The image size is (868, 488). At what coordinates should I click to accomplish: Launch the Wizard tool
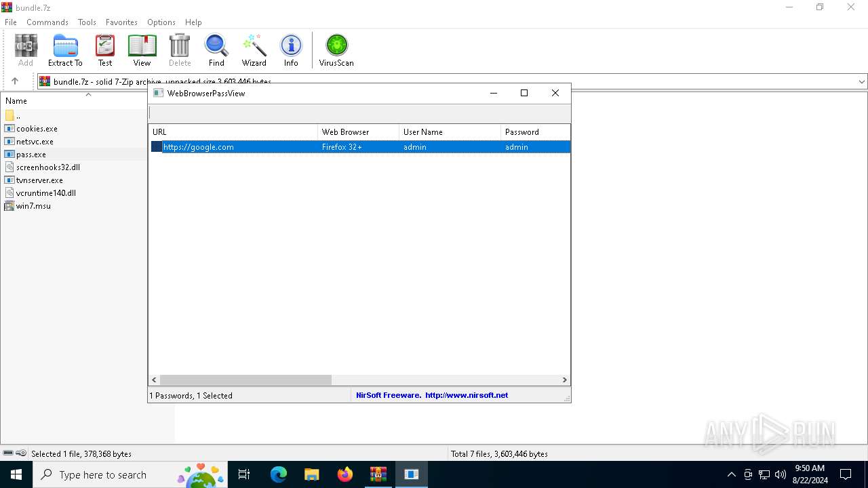254,51
